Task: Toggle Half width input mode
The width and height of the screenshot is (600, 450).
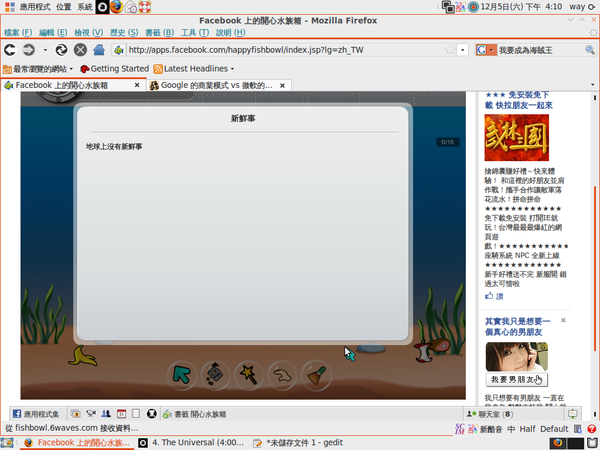Action: point(527,429)
